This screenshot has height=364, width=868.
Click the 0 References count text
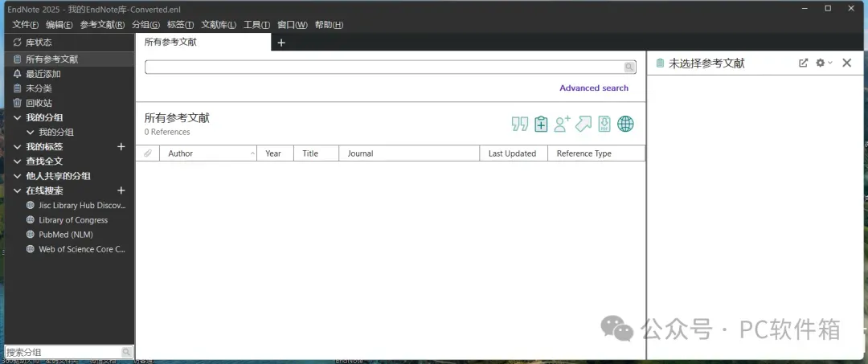pos(167,132)
